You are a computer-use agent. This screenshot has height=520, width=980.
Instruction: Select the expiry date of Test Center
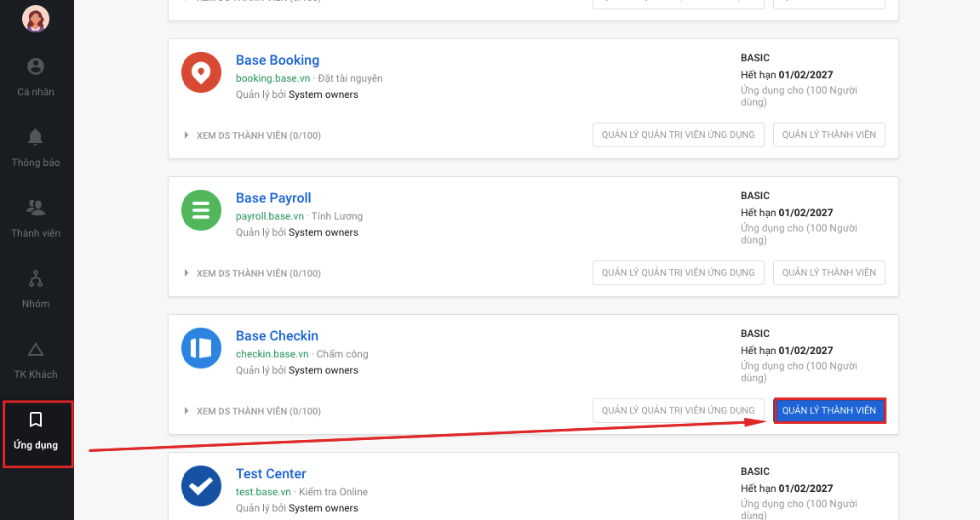(x=805, y=489)
